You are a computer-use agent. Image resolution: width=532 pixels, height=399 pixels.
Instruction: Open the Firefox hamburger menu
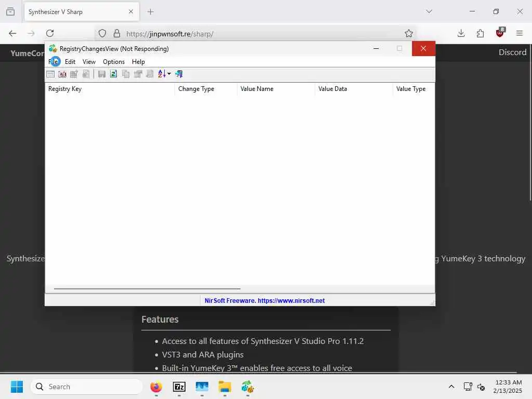pyautogui.click(x=519, y=33)
